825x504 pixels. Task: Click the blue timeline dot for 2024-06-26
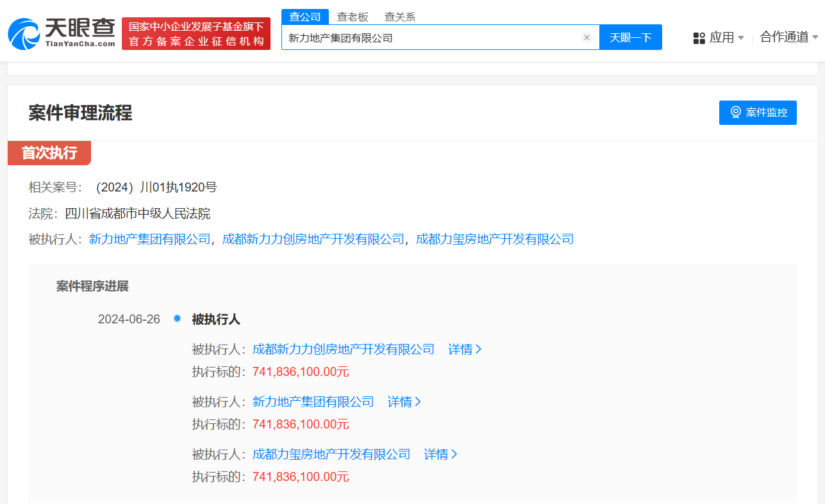178,318
